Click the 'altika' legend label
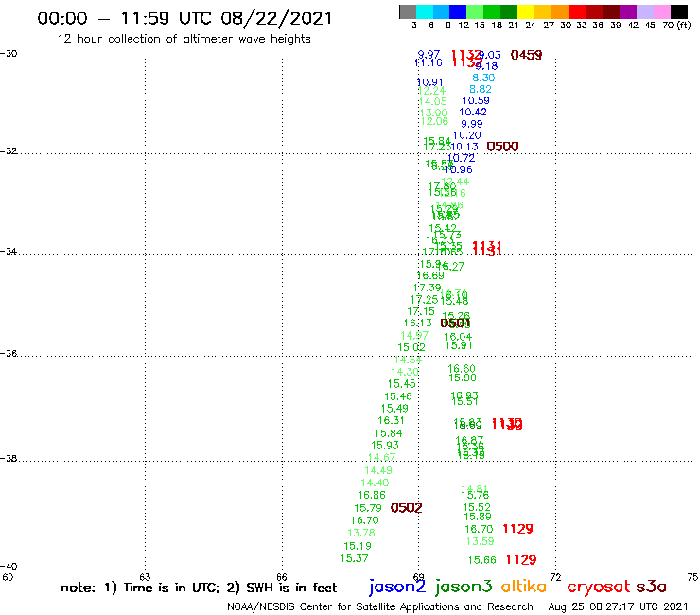The width and height of the screenshot is (700, 615). (x=524, y=586)
